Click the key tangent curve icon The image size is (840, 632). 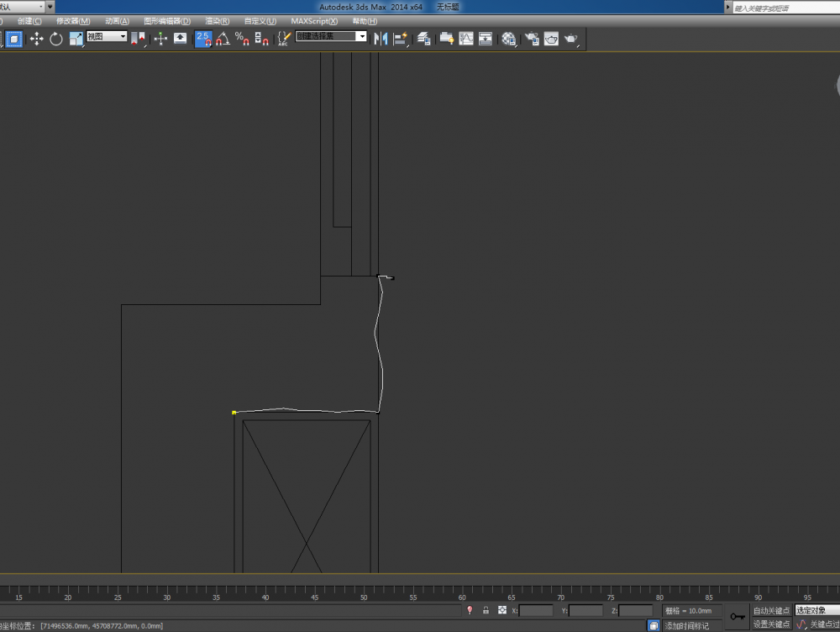(801, 624)
